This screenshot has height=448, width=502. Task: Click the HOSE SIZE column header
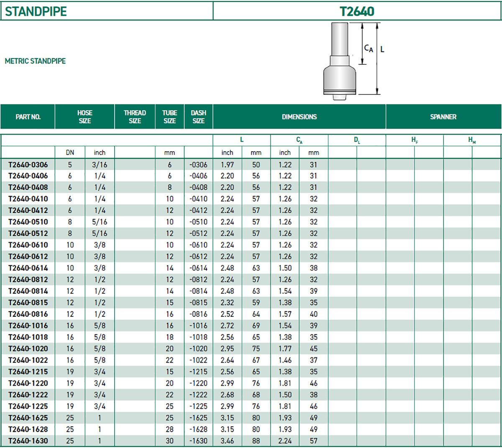click(85, 117)
